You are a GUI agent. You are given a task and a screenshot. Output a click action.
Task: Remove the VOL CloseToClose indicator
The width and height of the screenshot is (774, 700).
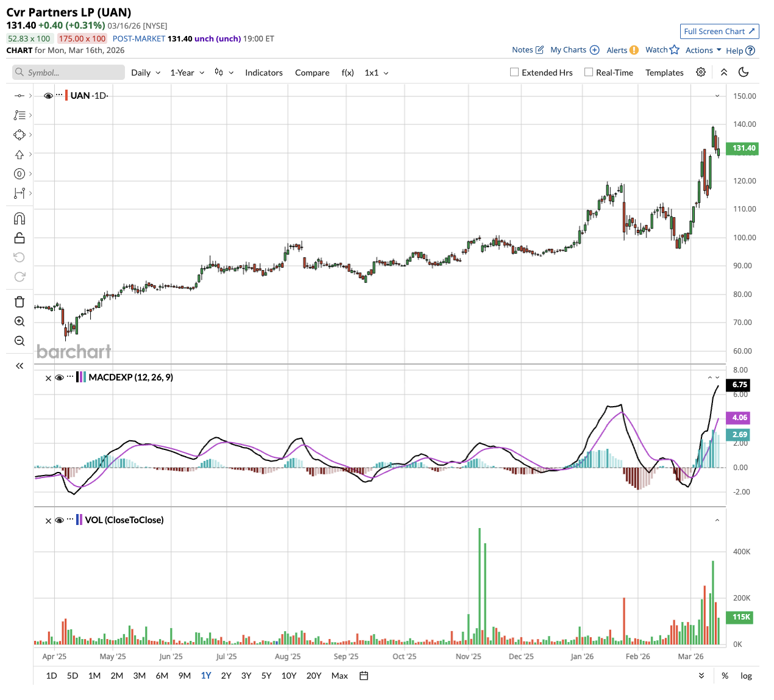pyautogui.click(x=48, y=521)
